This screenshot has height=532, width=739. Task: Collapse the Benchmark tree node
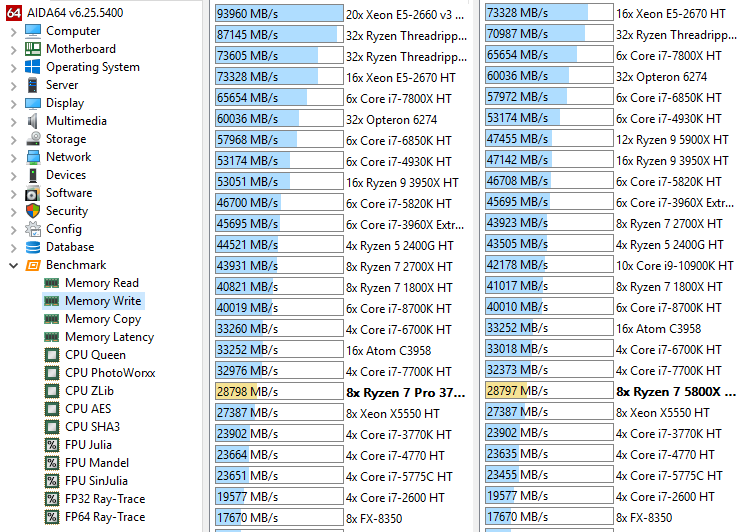pos(13,265)
